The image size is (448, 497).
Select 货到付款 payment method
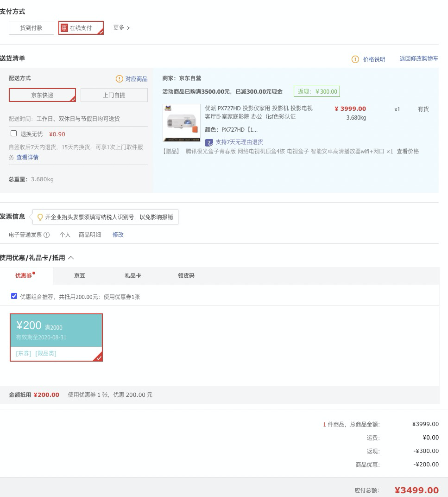[x=32, y=28]
